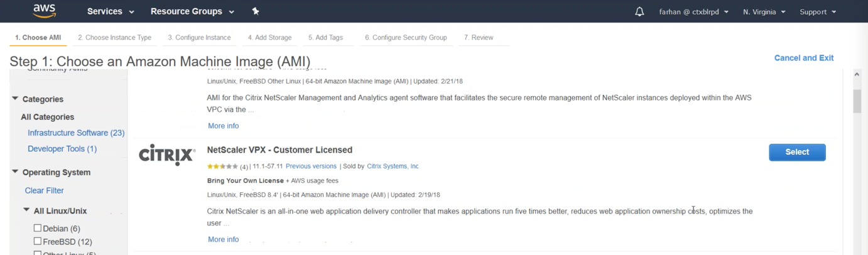
Task: Select the NetScaler VPX AMI
Action: click(x=797, y=152)
